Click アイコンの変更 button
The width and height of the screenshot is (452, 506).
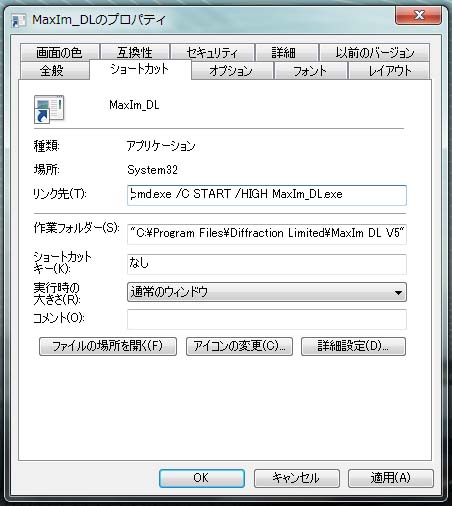click(x=239, y=346)
